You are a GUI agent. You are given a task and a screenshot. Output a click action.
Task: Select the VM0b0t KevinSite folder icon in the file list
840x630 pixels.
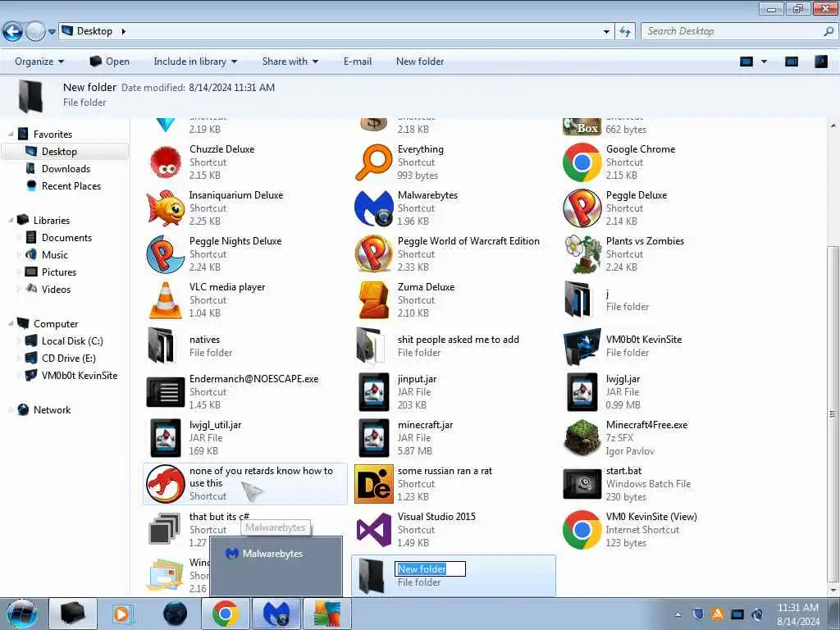(582, 347)
